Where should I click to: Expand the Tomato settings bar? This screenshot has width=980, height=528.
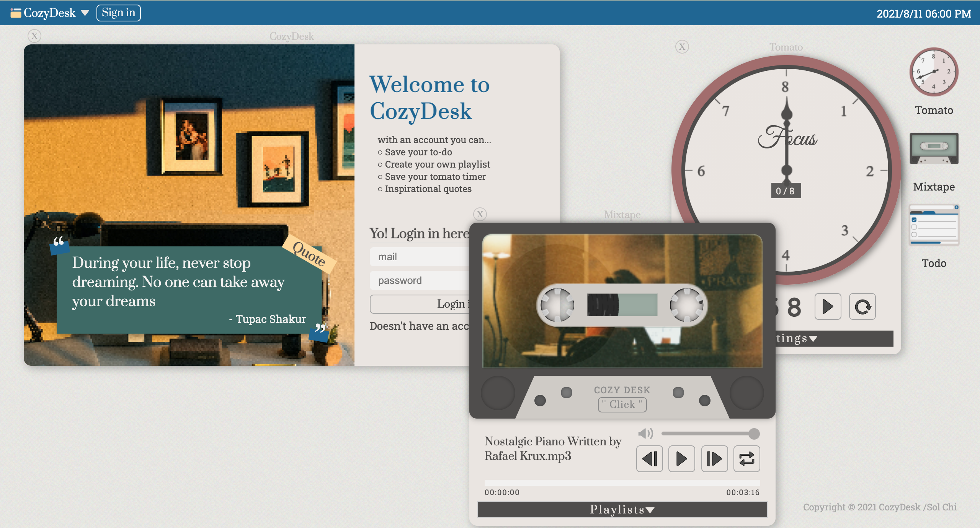tap(835, 339)
